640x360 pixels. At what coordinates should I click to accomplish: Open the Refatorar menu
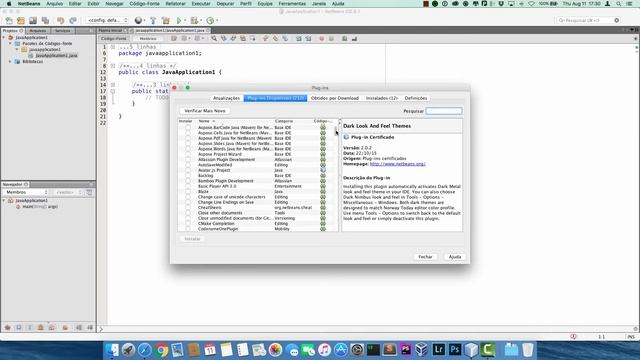point(176,4)
